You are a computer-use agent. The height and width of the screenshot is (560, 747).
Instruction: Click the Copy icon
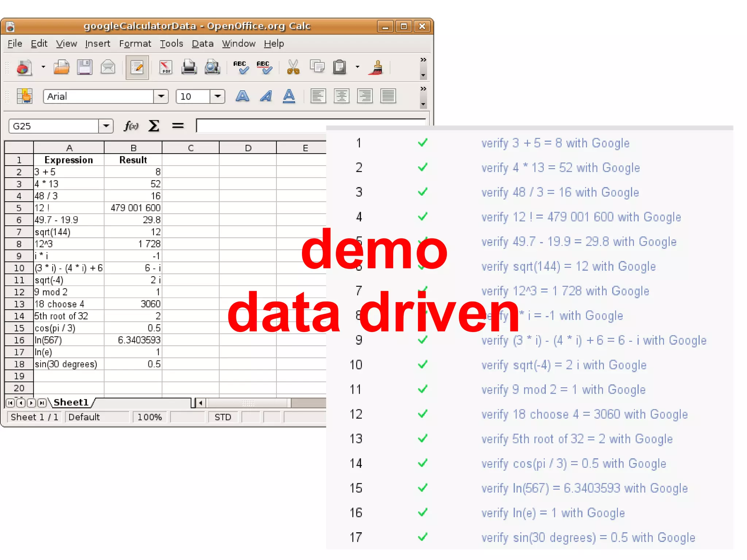317,67
